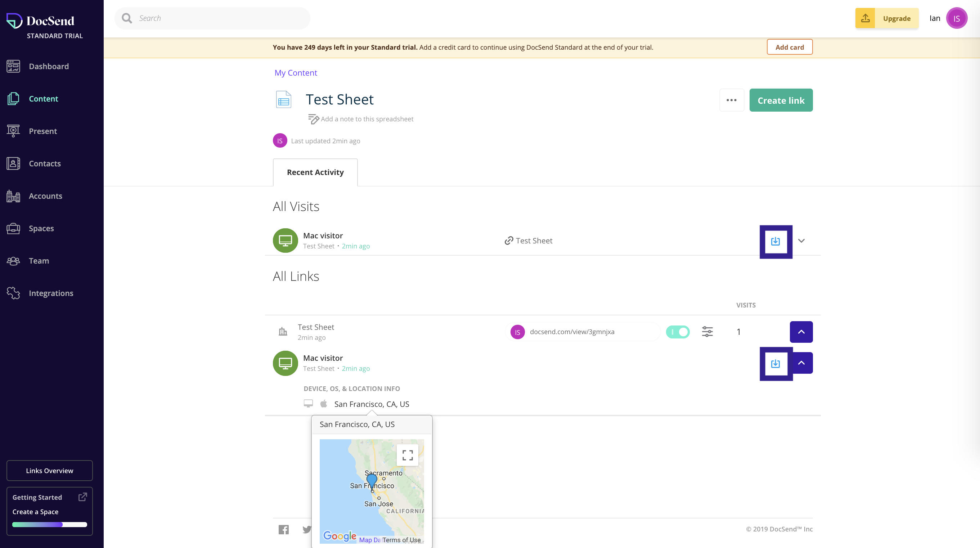Open the IS user avatar menu
980x548 pixels.
[956, 18]
